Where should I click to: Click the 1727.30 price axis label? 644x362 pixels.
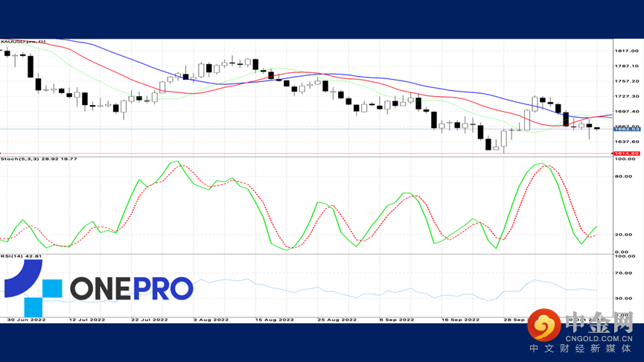coord(626,96)
